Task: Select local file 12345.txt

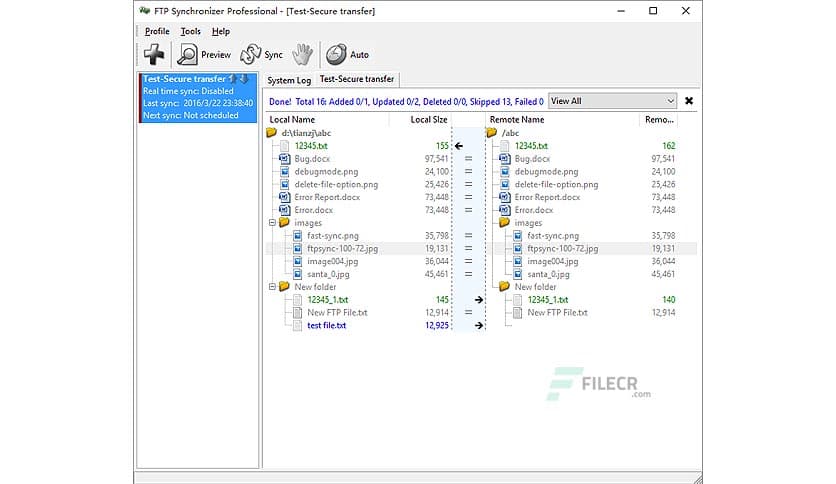Action: click(x=311, y=146)
